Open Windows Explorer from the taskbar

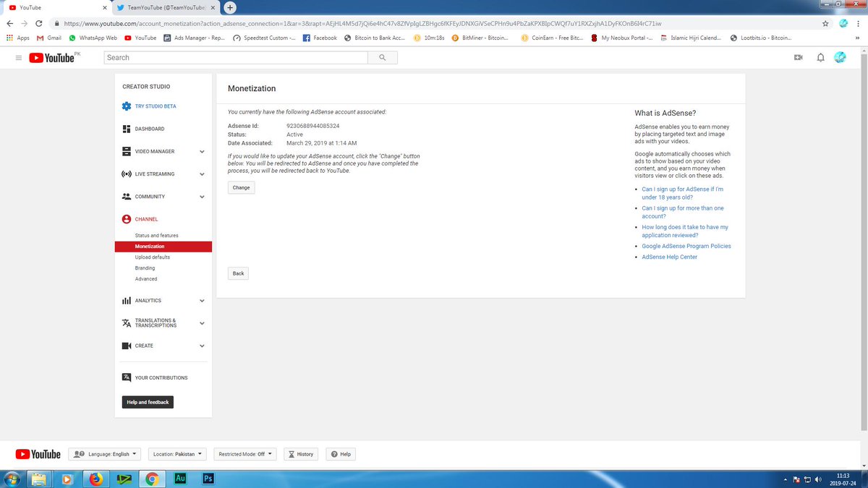click(x=40, y=479)
